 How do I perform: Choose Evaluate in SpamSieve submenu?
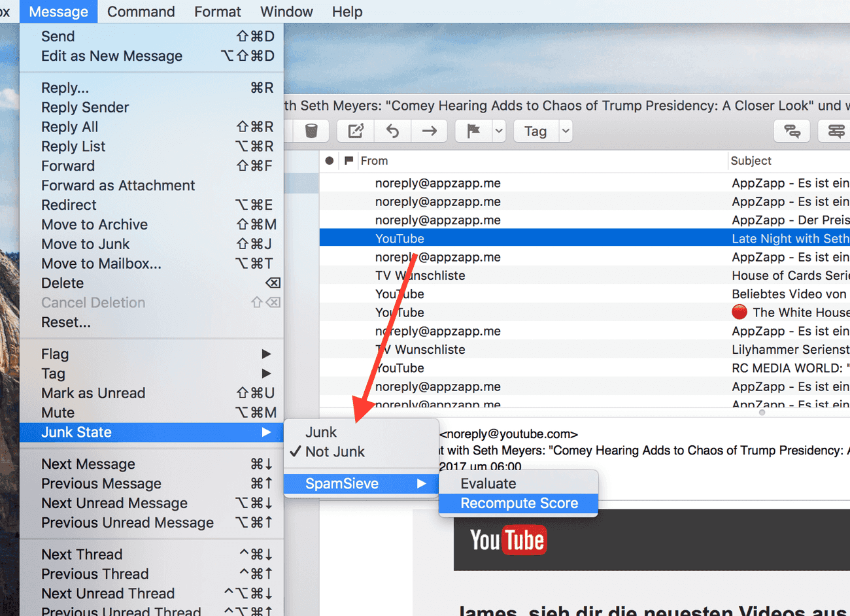pyautogui.click(x=518, y=484)
